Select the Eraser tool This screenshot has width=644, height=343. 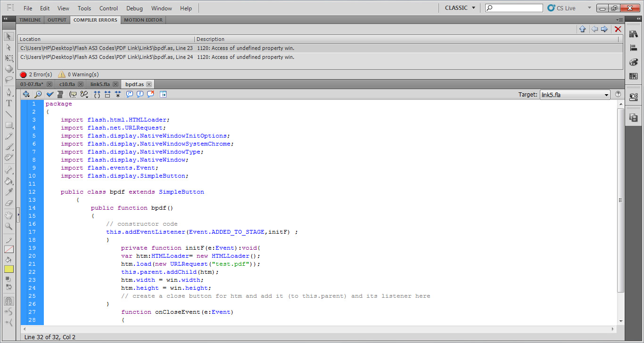pyautogui.click(x=8, y=203)
